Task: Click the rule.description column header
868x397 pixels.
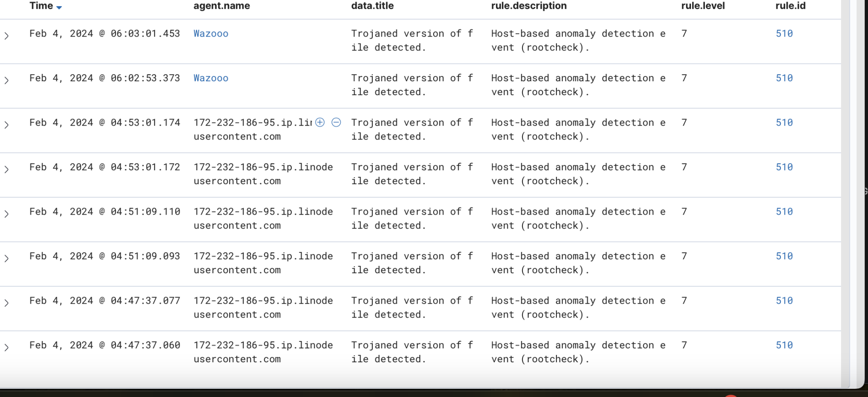Action: click(x=529, y=6)
